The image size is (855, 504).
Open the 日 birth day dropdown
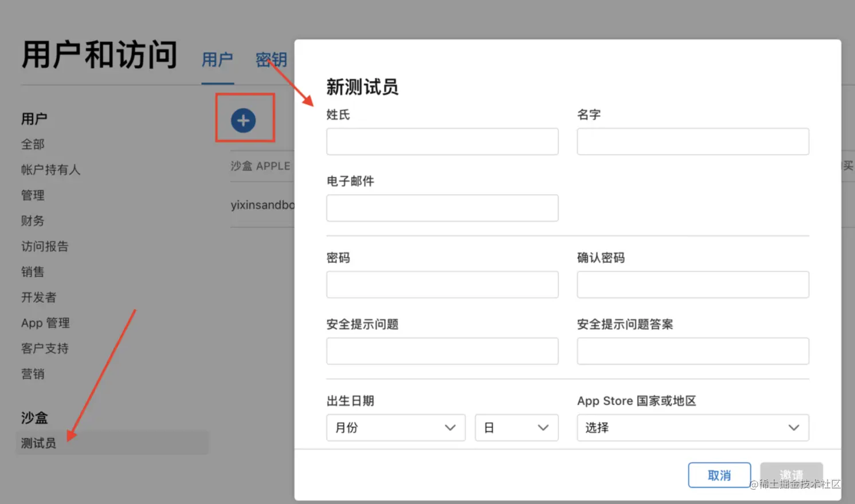(x=517, y=428)
